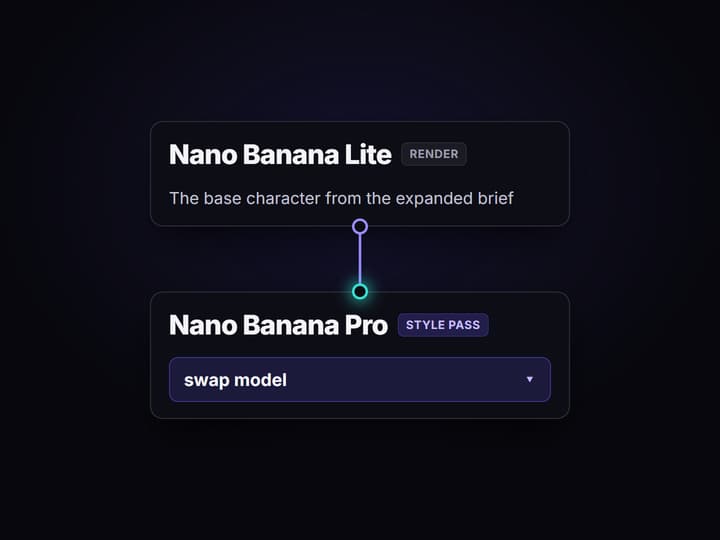Viewport: 720px width, 540px height.
Task: Click the 'swap model' label text
Action: [x=235, y=380]
